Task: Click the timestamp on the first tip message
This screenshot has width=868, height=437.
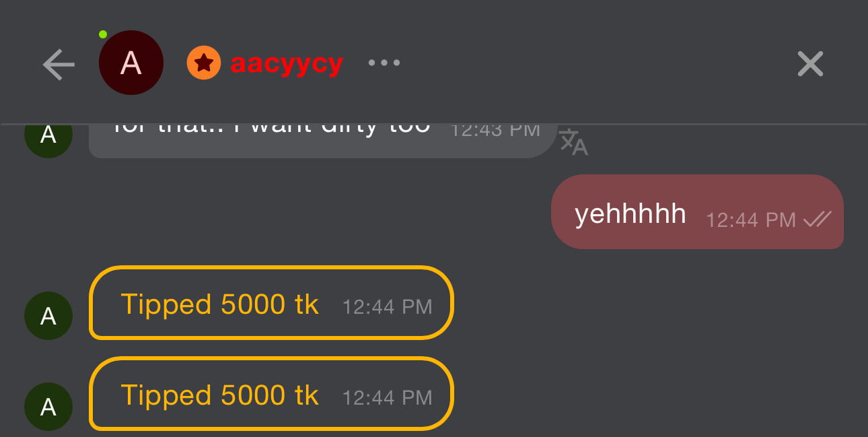Action: coord(388,307)
